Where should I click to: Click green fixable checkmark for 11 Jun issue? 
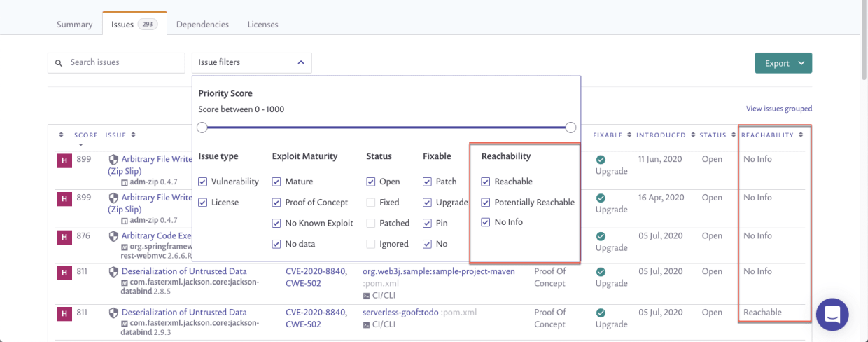pos(601,160)
